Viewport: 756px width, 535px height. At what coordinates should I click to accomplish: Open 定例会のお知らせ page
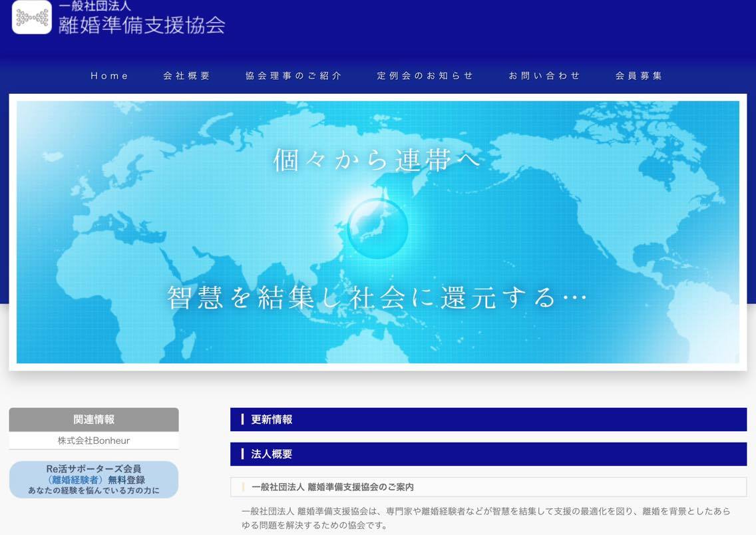pyautogui.click(x=423, y=75)
